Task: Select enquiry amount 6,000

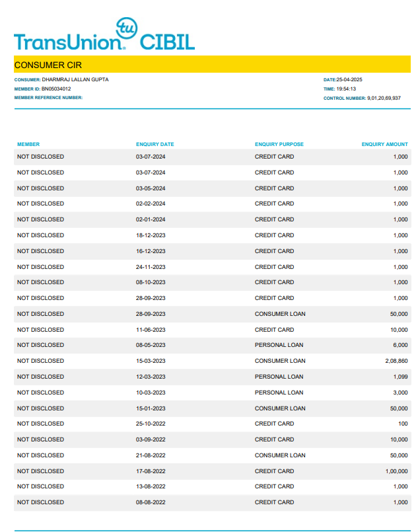Action: point(400,345)
